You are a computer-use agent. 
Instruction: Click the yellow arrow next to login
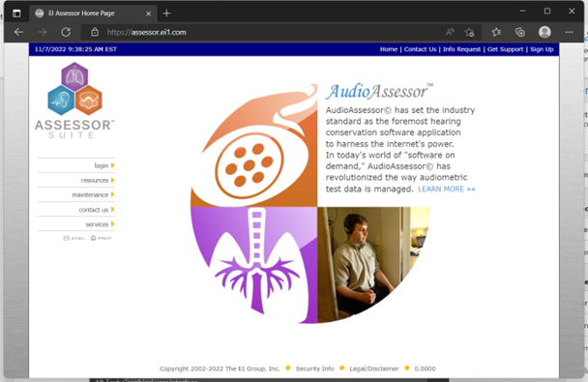[112, 165]
